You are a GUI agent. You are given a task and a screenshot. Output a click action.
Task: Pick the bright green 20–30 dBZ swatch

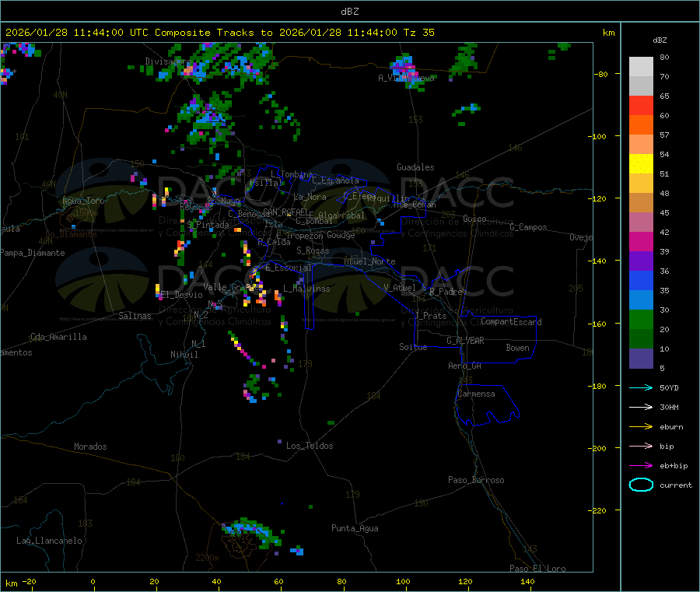point(641,319)
